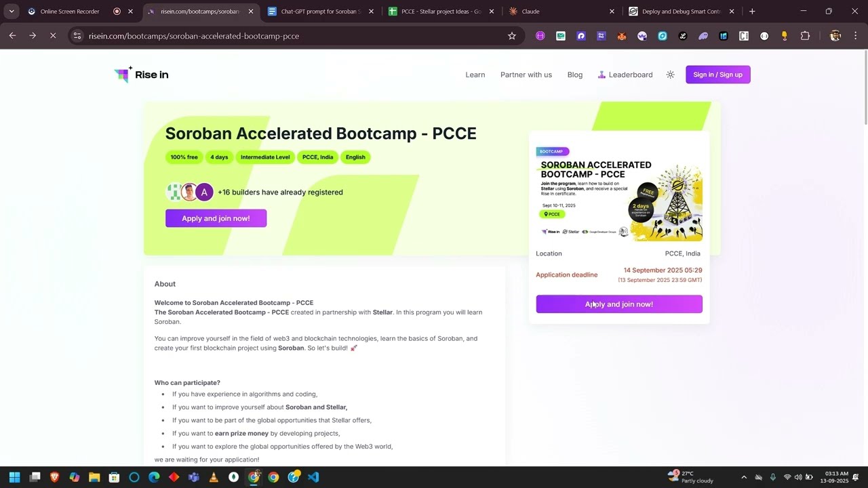Show hidden system tray icons
The height and width of the screenshot is (488, 868).
(744, 477)
